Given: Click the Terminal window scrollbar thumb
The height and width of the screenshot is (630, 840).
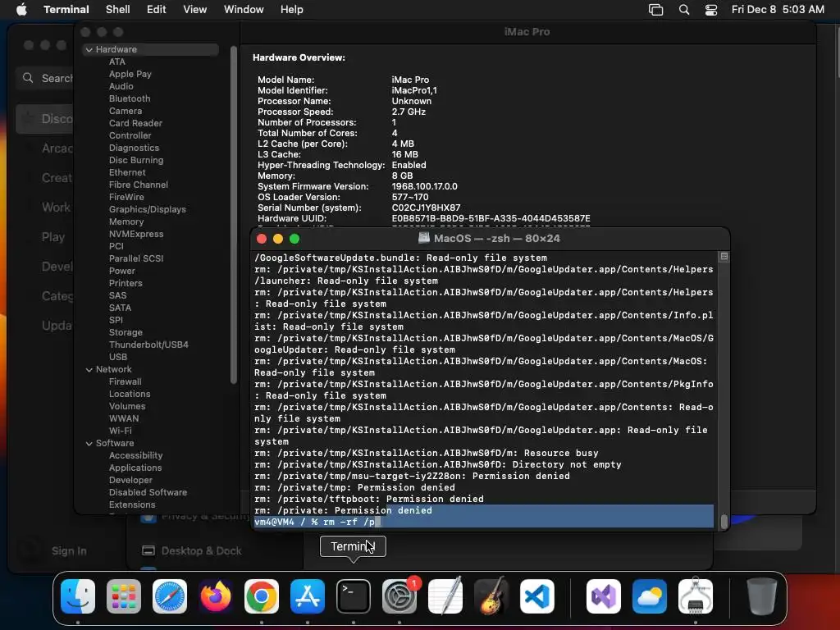Looking at the screenshot, I should (724, 521).
